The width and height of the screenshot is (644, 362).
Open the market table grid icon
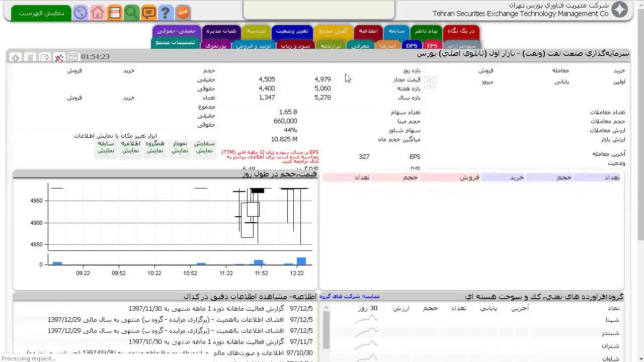tap(115, 13)
